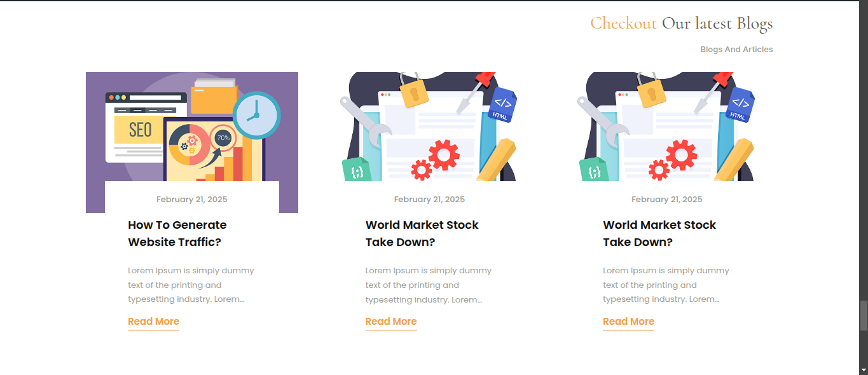Open the last card's World Market Stock title
This screenshot has width=868, height=375.
pos(659,233)
